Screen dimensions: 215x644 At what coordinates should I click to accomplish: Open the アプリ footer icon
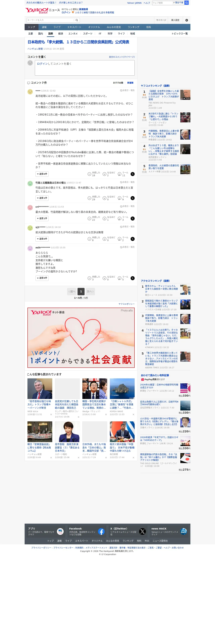click(60, 531)
